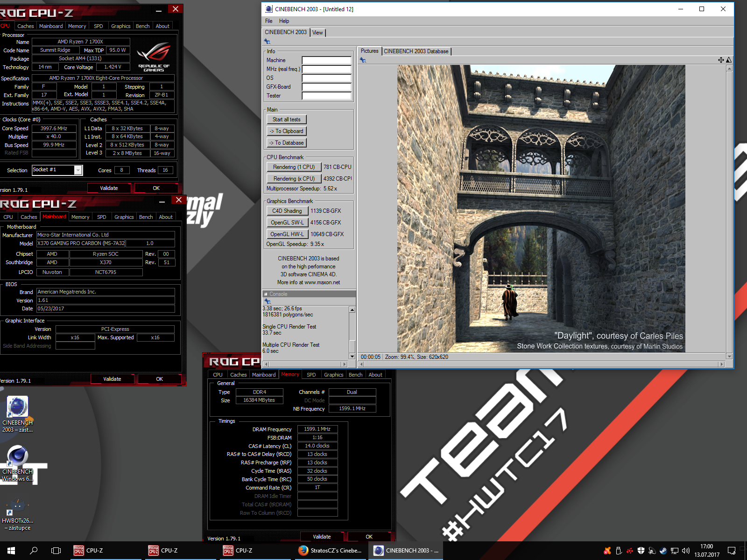Run OpenGL HW-L benchmark
Viewport: 747px width, 560px height.
(287, 234)
